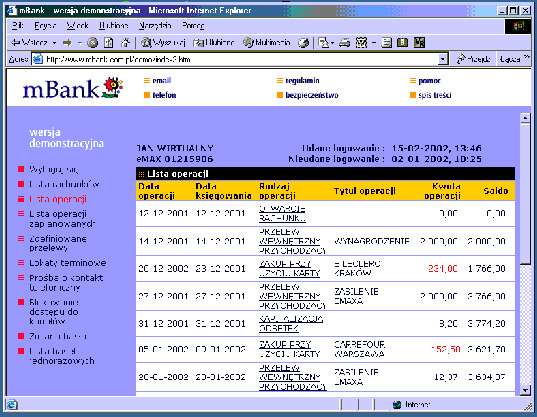Click the red square bullet beside Wyloguj się
The image size is (537, 417).
[x=21, y=169]
